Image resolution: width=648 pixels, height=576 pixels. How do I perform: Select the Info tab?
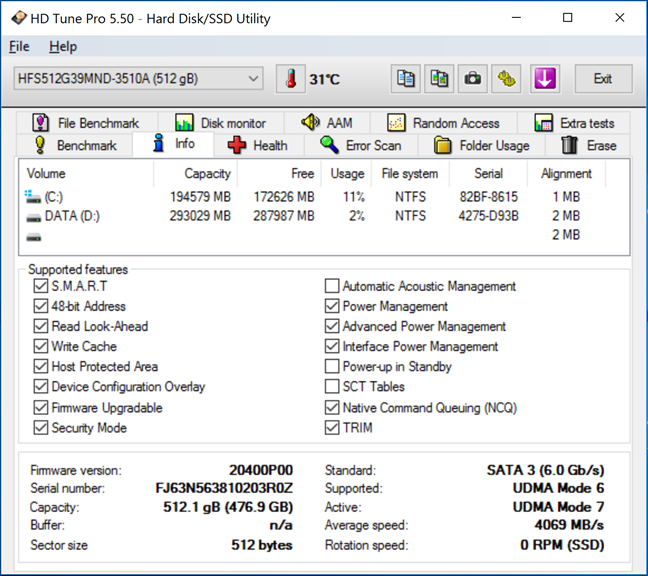coord(173,144)
